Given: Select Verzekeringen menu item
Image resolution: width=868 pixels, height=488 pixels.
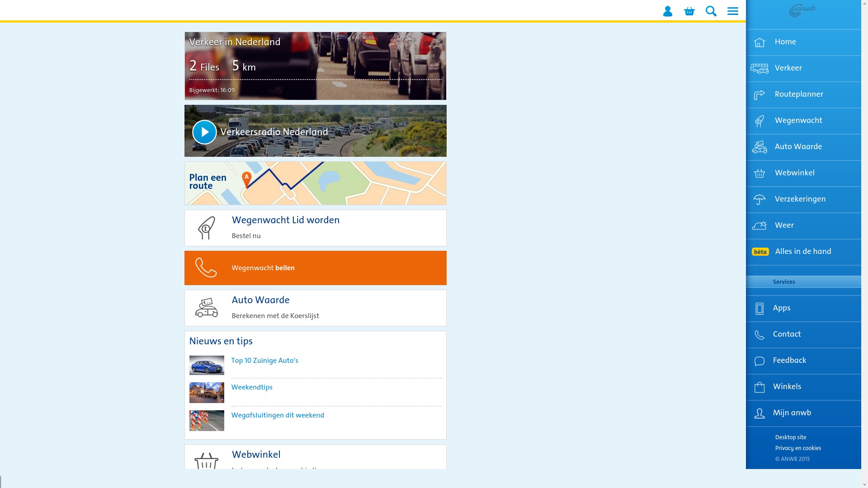Looking at the screenshot, I should 803,200.
